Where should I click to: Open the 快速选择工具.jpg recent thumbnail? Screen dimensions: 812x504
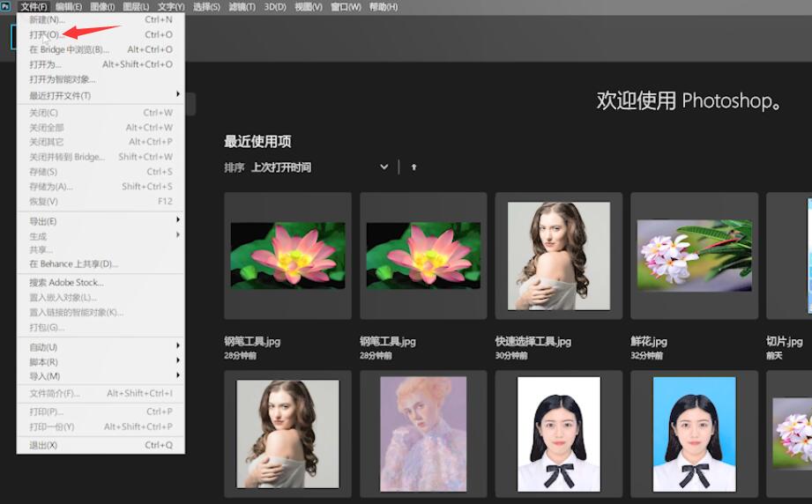coord(559,256)
